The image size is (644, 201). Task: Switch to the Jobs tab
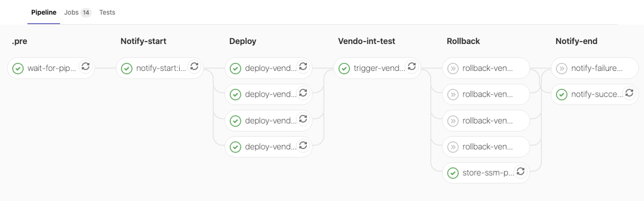coord(77,12)
